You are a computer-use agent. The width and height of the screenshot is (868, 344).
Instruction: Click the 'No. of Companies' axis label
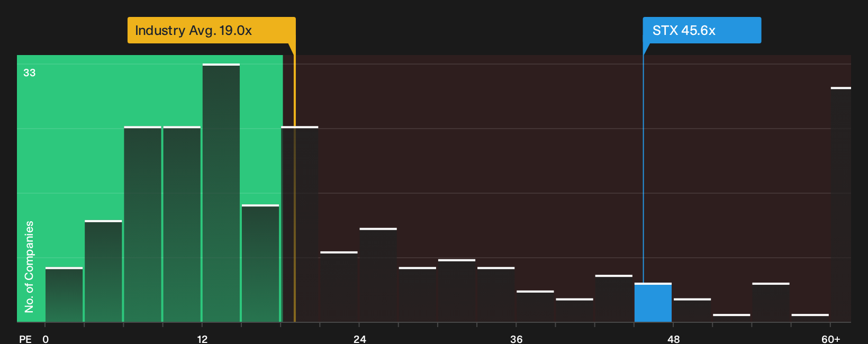pos(29,266)
